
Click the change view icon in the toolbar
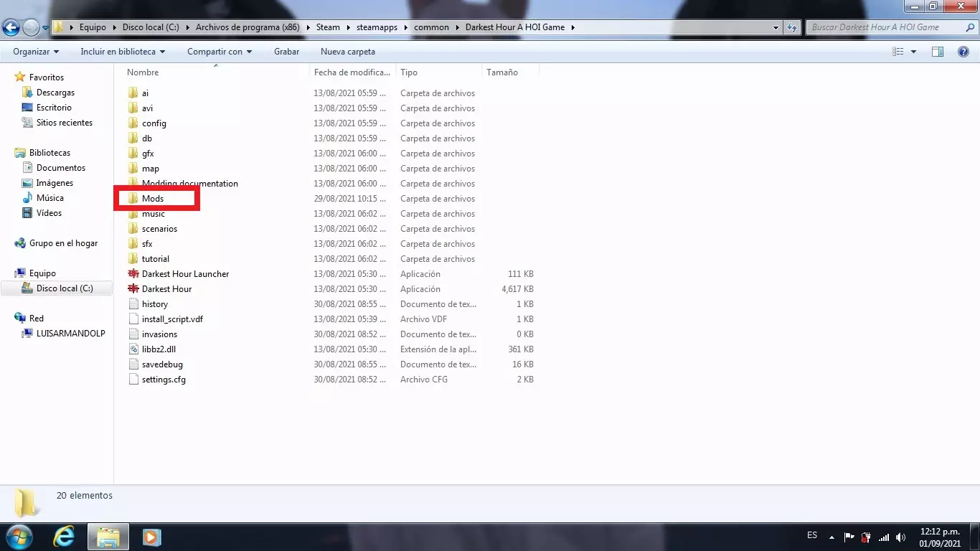(x=897, y=52)
